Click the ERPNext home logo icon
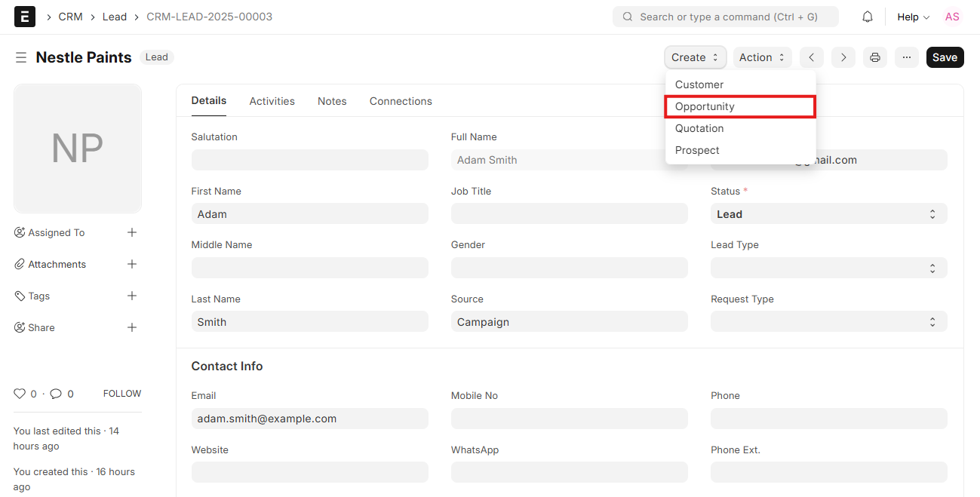 [25, 17]
